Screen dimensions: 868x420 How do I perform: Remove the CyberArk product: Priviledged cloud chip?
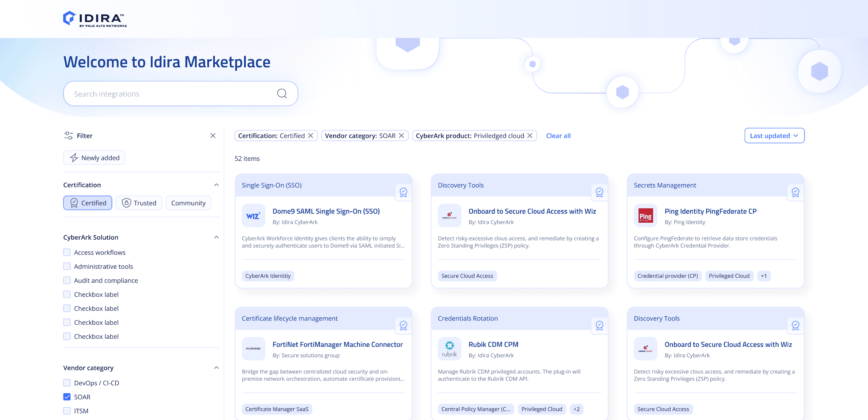pyautogui.click(x=530, y=135)
